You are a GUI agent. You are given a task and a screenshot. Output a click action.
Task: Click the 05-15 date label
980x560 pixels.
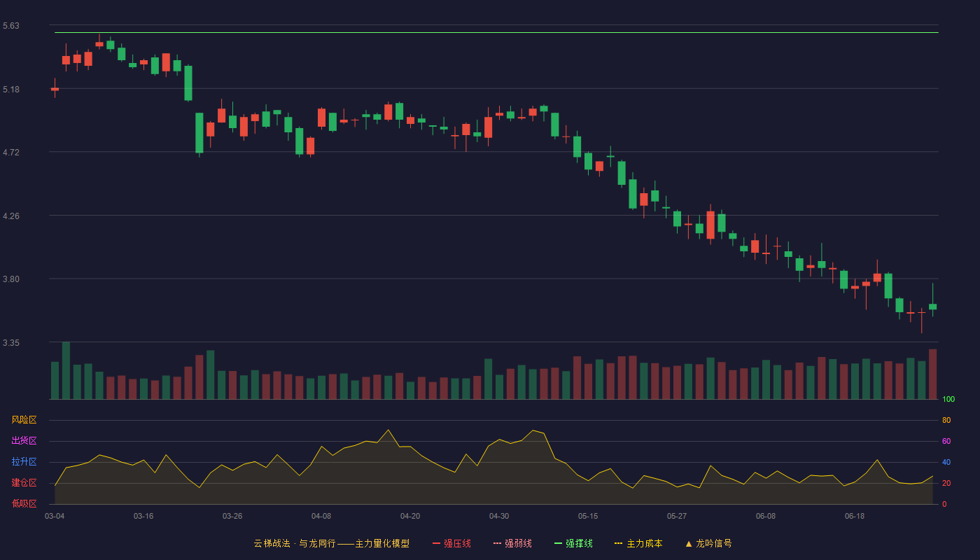tap(588, 516)
